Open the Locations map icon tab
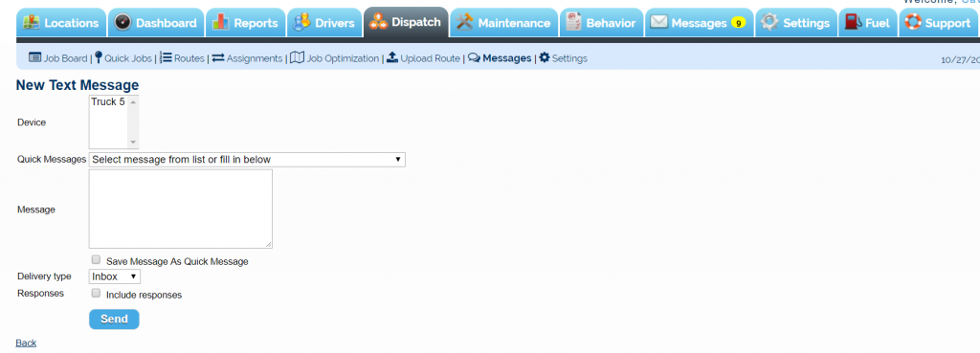 (32, 23)
